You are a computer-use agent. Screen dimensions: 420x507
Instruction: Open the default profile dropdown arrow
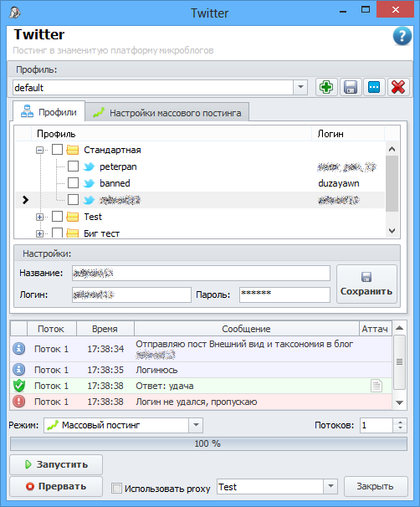pos(300,87)
